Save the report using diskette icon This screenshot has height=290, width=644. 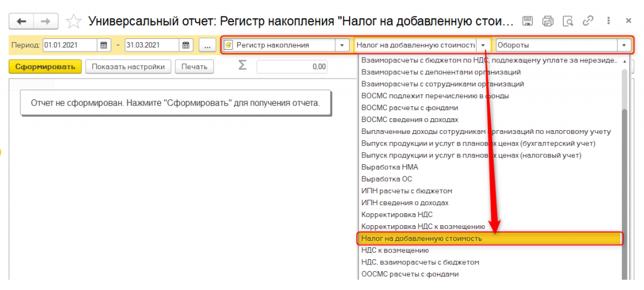528,21
